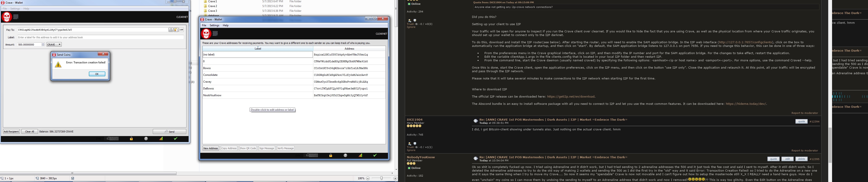Click the lock icon in left wallet status bar

(x=131, y=139)
